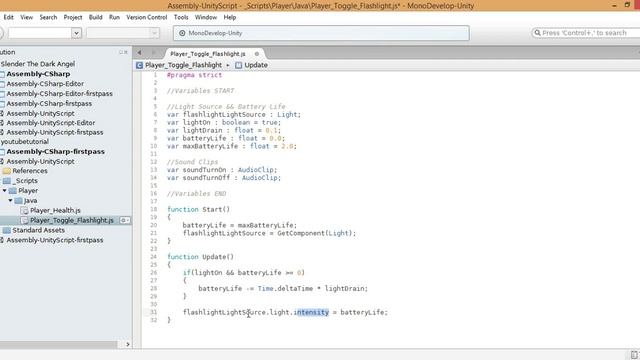Select the _Scripts folder
The height and width of the screenshot is (360, 640).
point(25,180)
